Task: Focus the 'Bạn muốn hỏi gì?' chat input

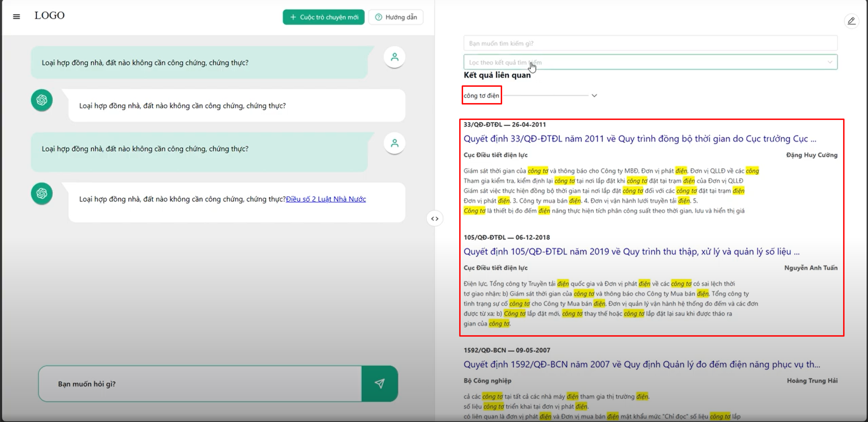Action: (200, 384)
